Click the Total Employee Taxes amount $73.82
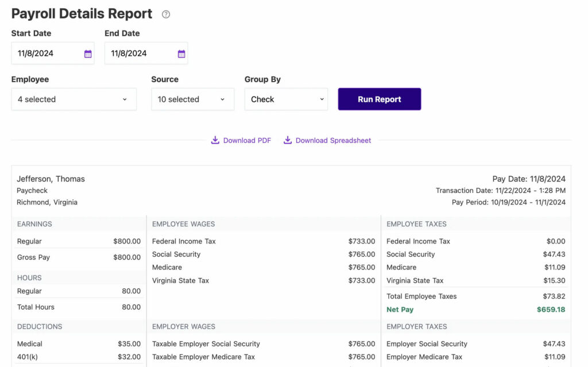The image size is (588, 367). [554, 296]
